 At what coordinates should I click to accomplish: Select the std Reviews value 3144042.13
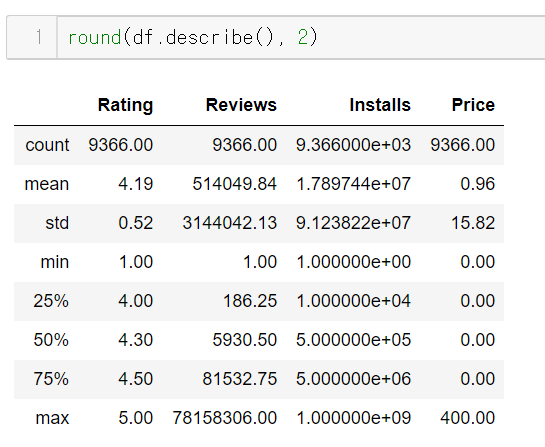coord(230,223)
